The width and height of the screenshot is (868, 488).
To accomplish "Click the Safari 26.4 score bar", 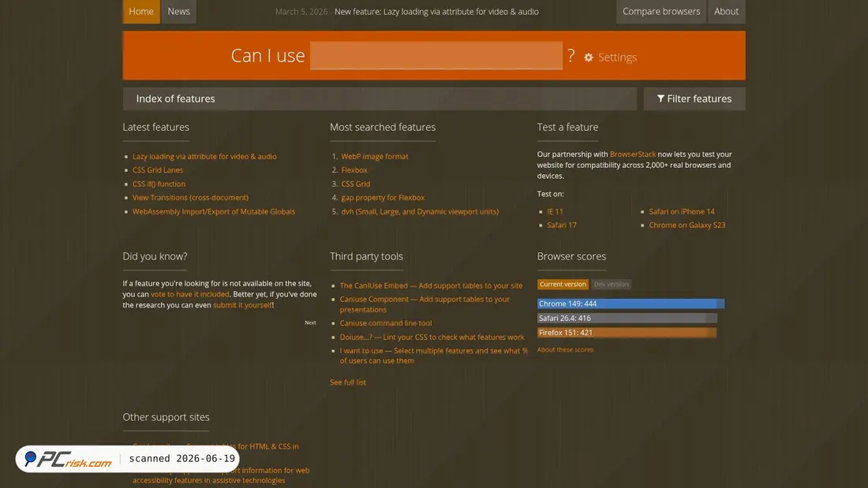I will pyautogui.click(x=627, y=319).
